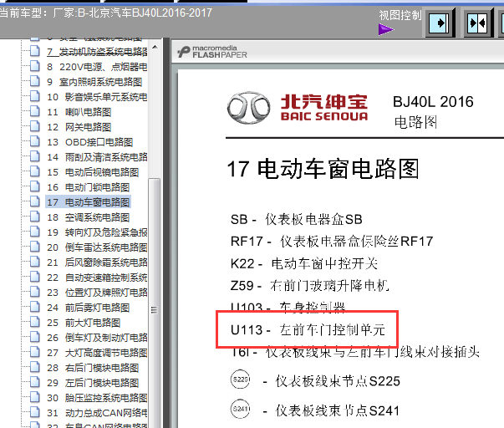Image resolution: width=504 pixels, height=428 pixels.
Task: Select 27 大灯高度调节电路图
Action: pyautogui.click(x=97, y=353)
